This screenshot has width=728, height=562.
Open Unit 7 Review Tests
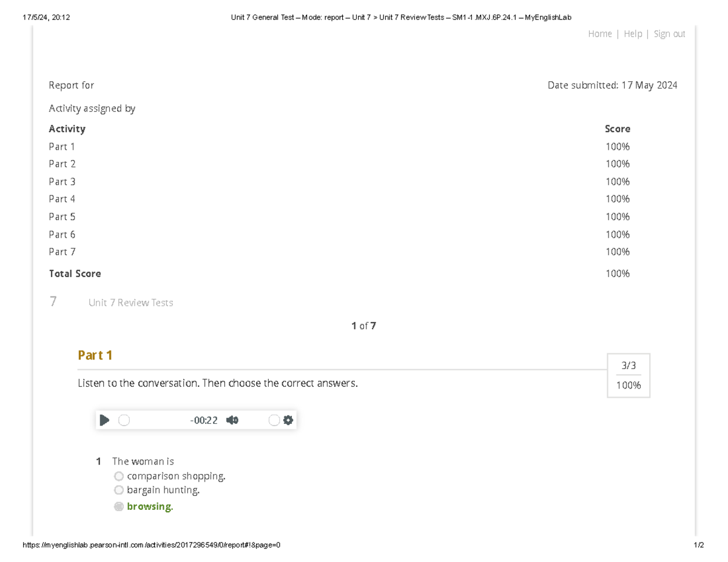click(x=131, y=303)
